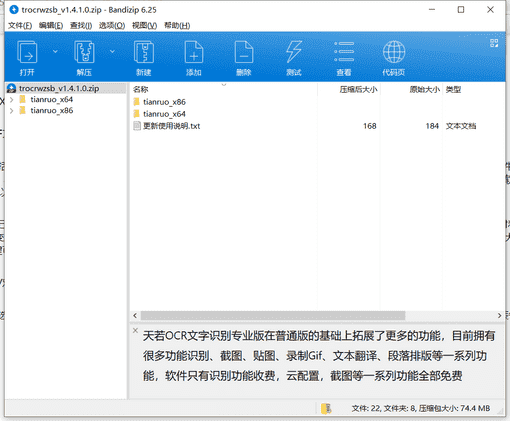
Task: Click the archive icon in status bar
Action: (326, 408)
